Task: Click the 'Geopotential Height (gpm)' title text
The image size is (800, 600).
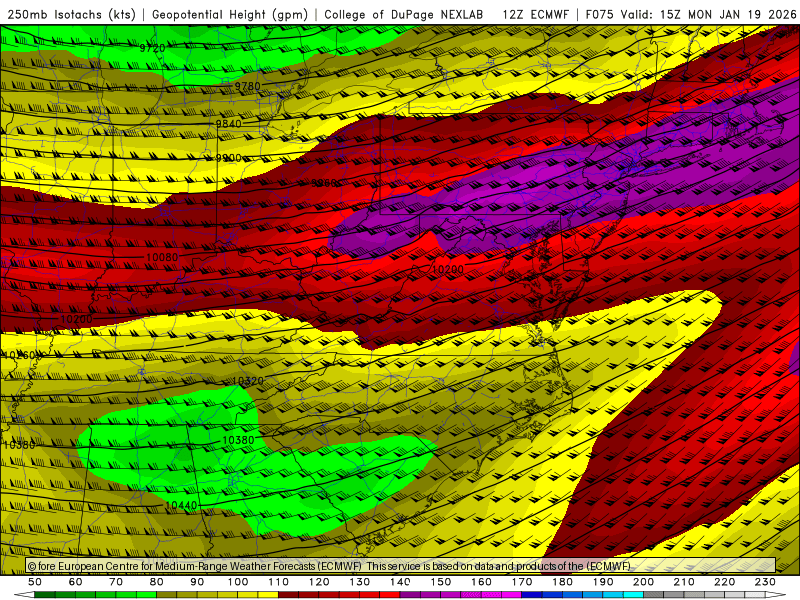Action: (x=230, y=15)
